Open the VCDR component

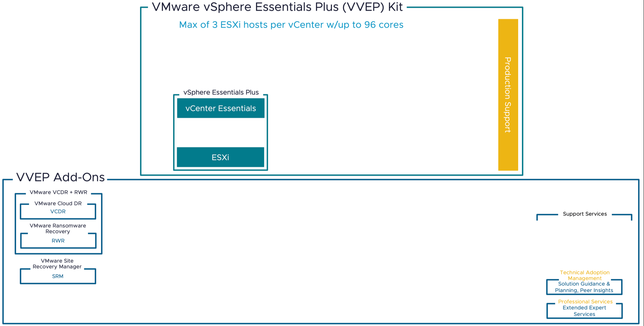[x=58, y=211]
